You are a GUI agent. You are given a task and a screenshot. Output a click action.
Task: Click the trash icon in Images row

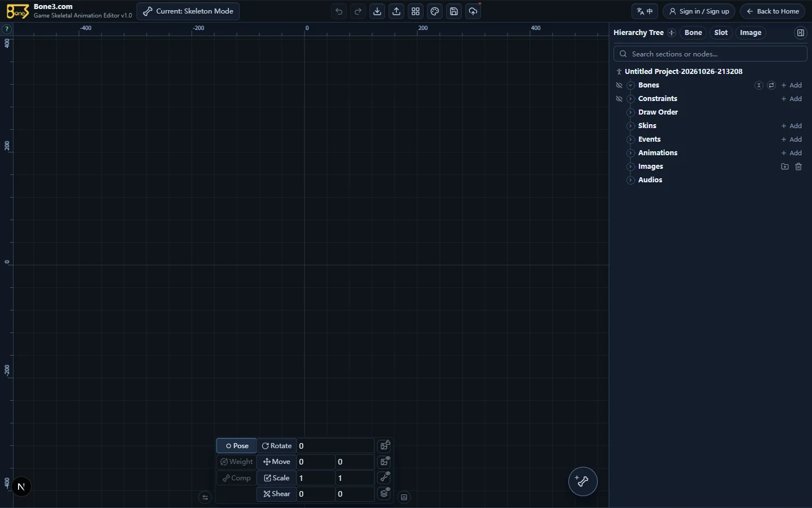[798, 167]
